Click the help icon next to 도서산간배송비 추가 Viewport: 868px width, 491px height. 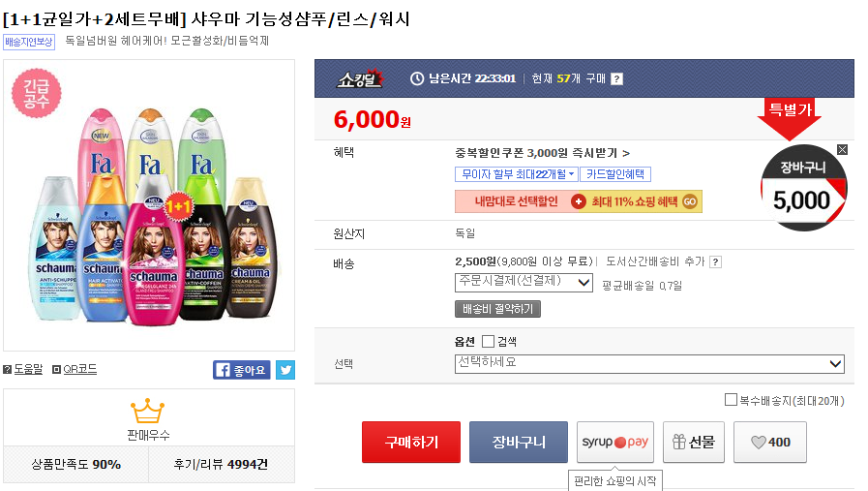(x=715, y=261)
